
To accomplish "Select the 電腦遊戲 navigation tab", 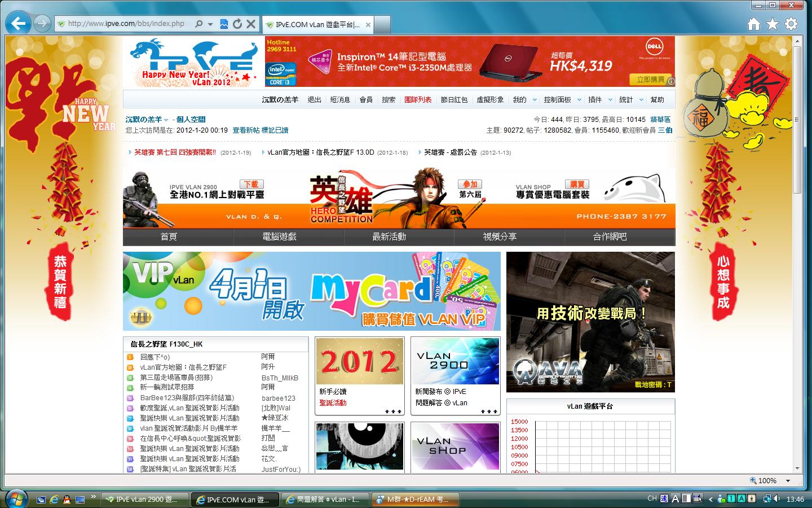I will (279, 237).
